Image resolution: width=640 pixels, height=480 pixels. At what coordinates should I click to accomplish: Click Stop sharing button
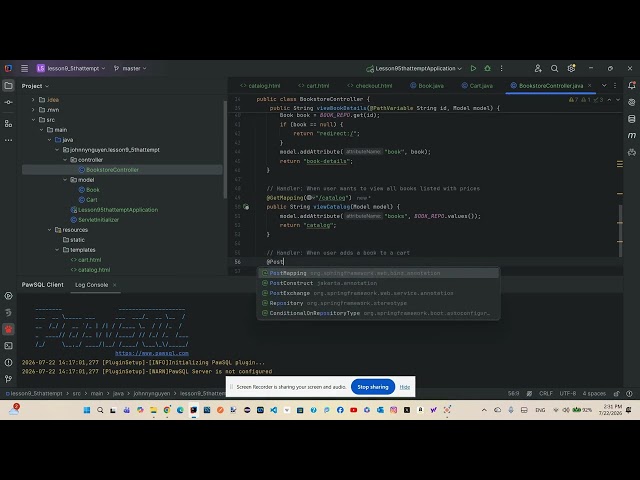373,387
